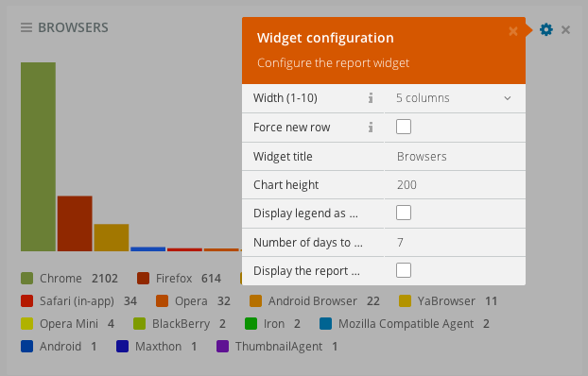Toggle the Display legend as checkbox
The image size is (588, 376).
tap(404, 213)
